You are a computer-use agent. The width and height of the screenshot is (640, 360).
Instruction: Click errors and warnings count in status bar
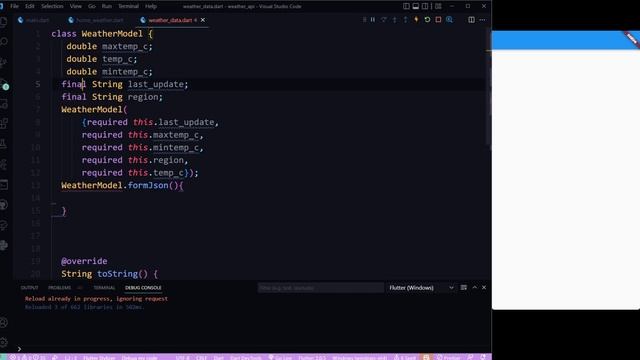(x=28, y=357)
